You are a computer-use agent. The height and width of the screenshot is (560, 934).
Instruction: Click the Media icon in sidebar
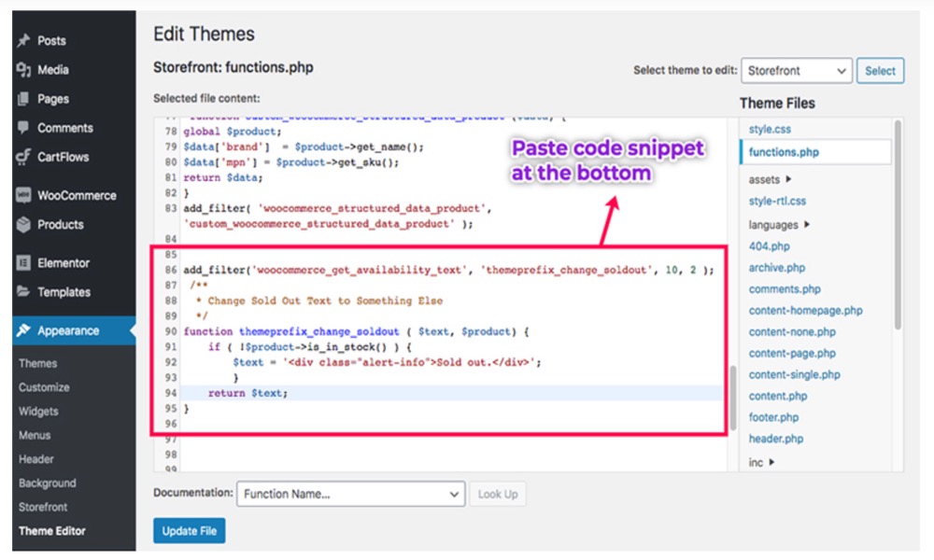click(x=24, y=70)
